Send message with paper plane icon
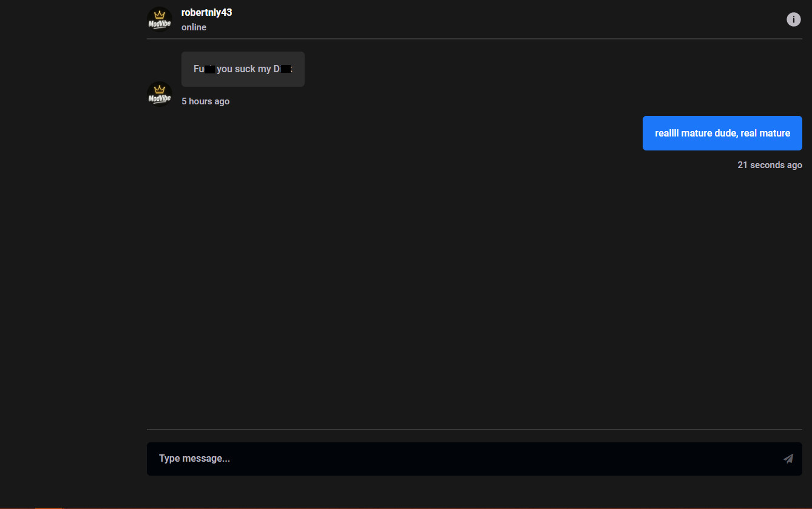The height and width of the screenshot is (509, 812). click(x=788, y=459)
